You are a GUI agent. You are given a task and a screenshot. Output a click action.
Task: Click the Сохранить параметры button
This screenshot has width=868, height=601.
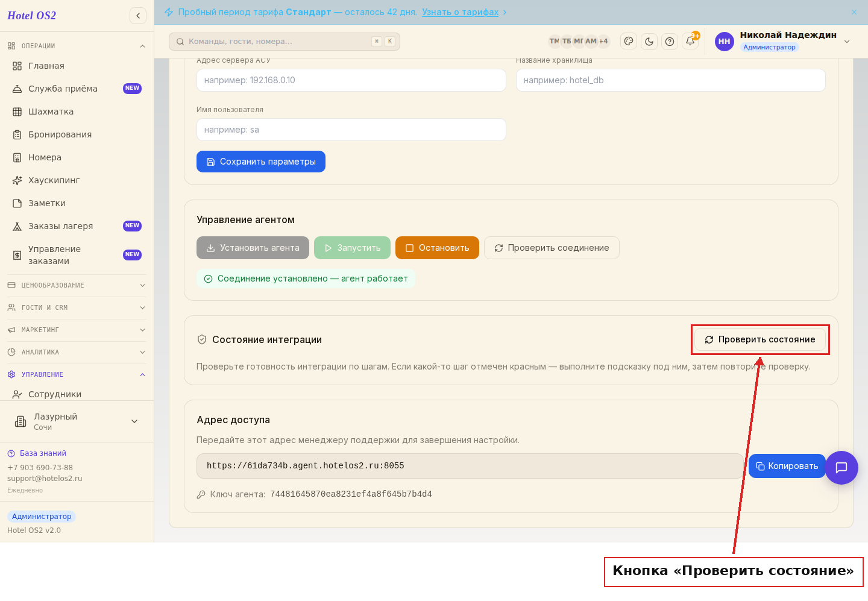click(261, 162)
